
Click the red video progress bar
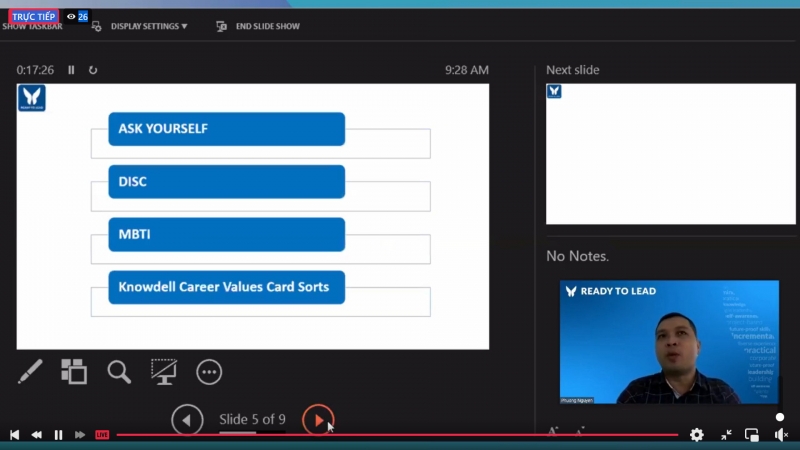400,435
